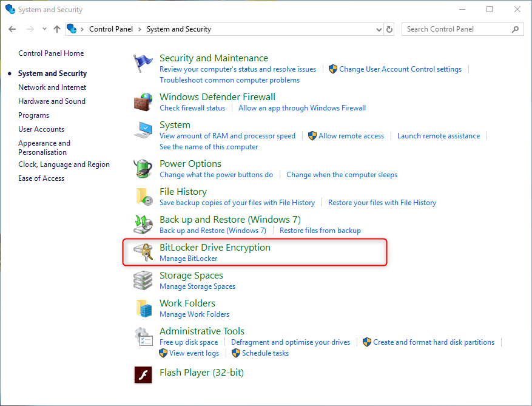Open Troubleshoot common computer problems
Screen dimensions: 532x406
(x=230, y=80)
